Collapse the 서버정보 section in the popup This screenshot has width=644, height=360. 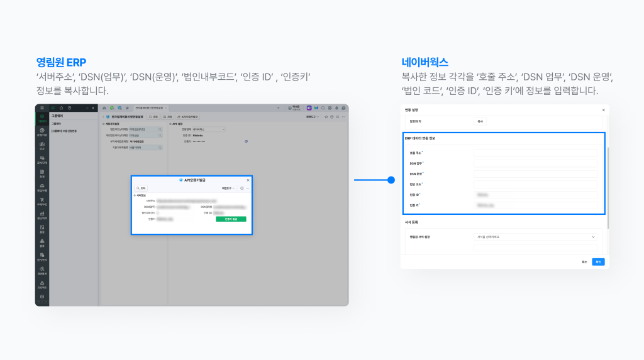coord(135,195)
